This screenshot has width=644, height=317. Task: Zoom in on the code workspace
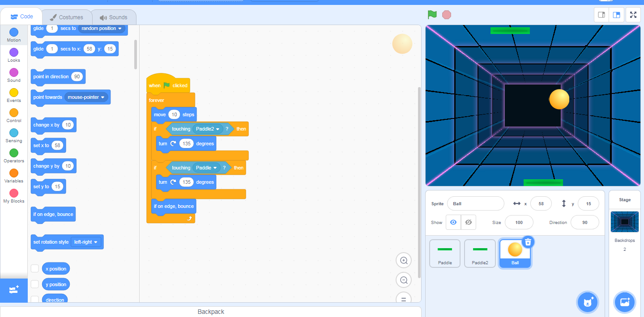[x=404, y=260]
